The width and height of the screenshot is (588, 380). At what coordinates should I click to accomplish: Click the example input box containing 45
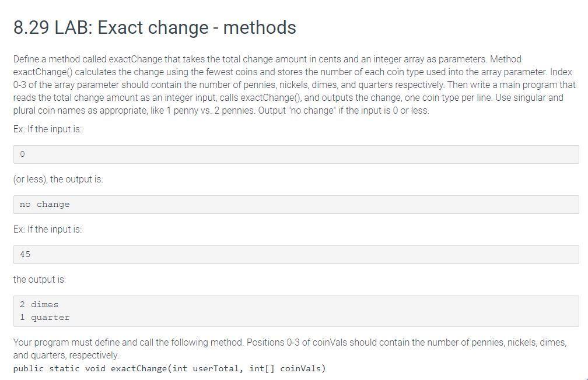[296, 255]
